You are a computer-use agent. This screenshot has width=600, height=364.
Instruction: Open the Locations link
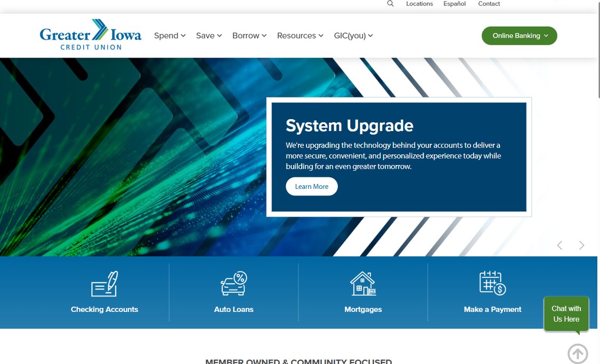pos(419,4)
